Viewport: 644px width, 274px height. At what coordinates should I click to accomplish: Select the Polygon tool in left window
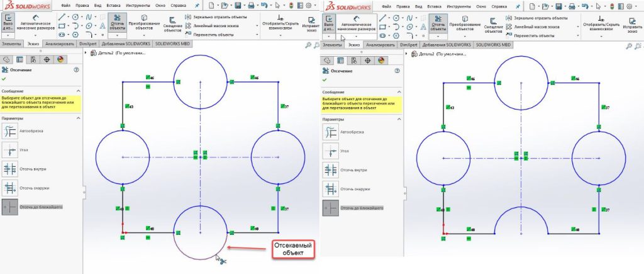[x=75, y=35]
